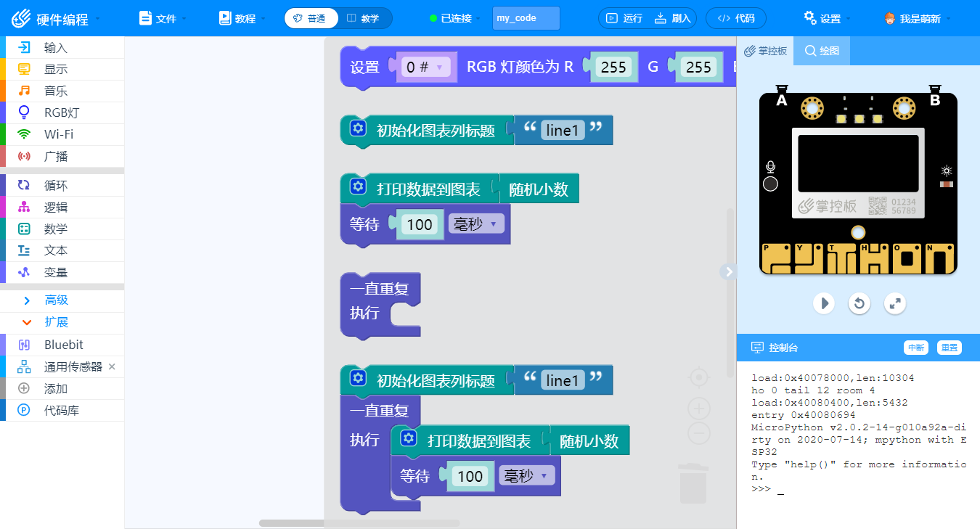The image size is (980, 529).
Task: Select the RGB灯 block category
Action: coord(62,112)
